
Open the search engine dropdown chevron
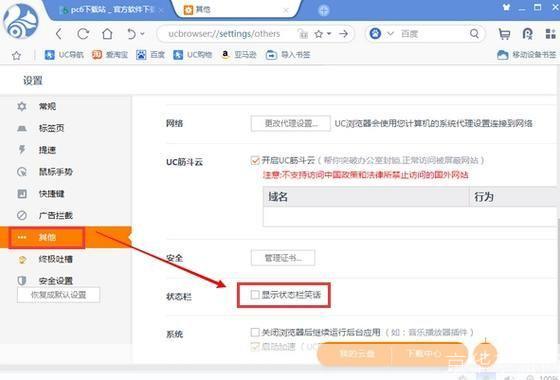click(x=390, y=34)
